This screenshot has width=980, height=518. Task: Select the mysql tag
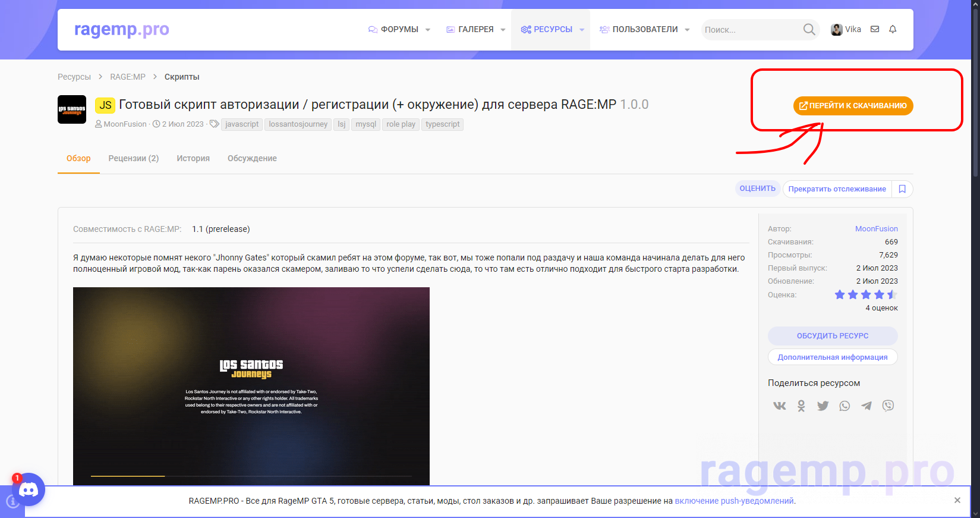click(x=366, y=124)
